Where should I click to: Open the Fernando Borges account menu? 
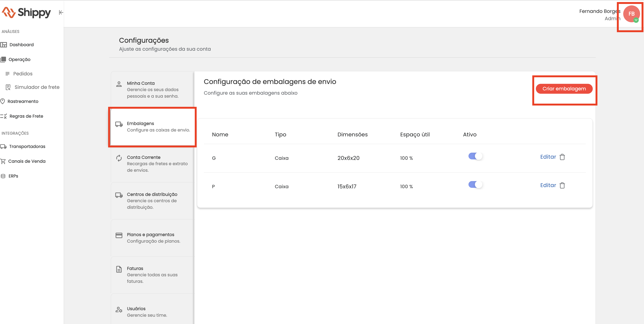tap(599, 11)
